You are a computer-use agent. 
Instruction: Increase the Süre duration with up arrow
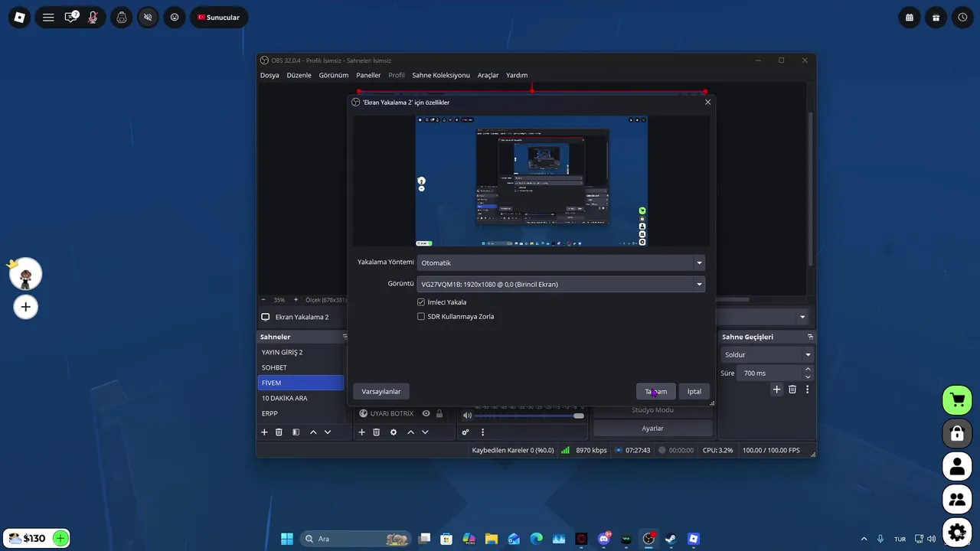tap(808, 370)
